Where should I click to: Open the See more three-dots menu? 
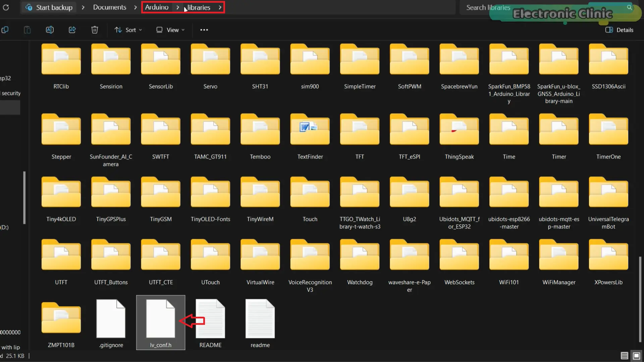click(x=204, y=30)
